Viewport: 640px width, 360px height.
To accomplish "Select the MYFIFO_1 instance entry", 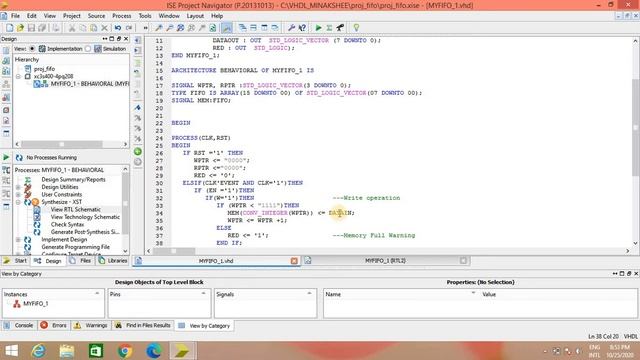I will [36, 304].
